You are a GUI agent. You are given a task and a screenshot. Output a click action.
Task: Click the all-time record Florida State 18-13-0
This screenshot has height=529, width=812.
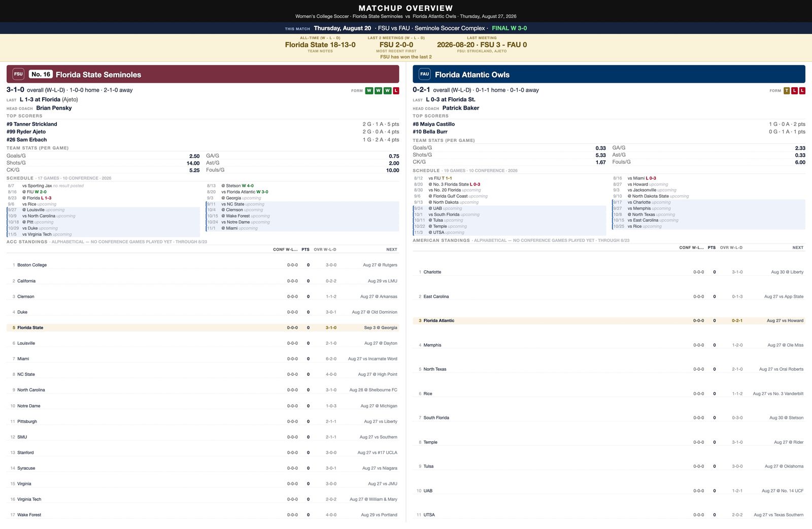coord(320,45)
